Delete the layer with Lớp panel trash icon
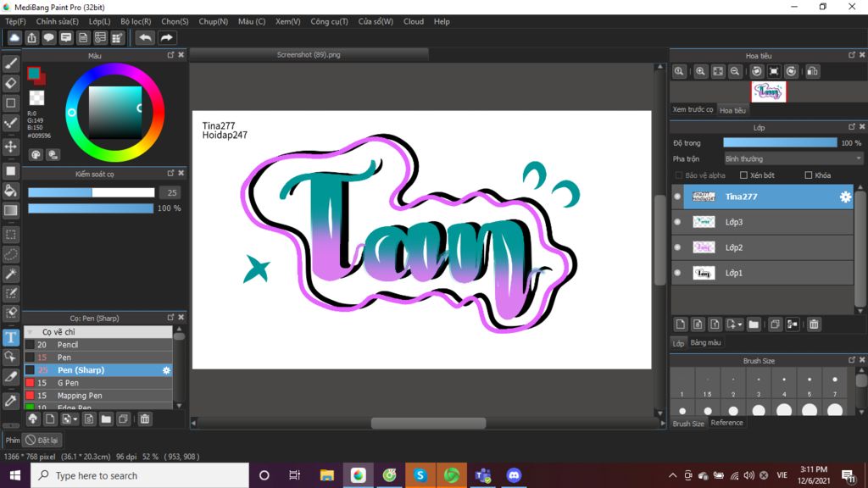Screen dimensions: 868x488 coord(814,324)
